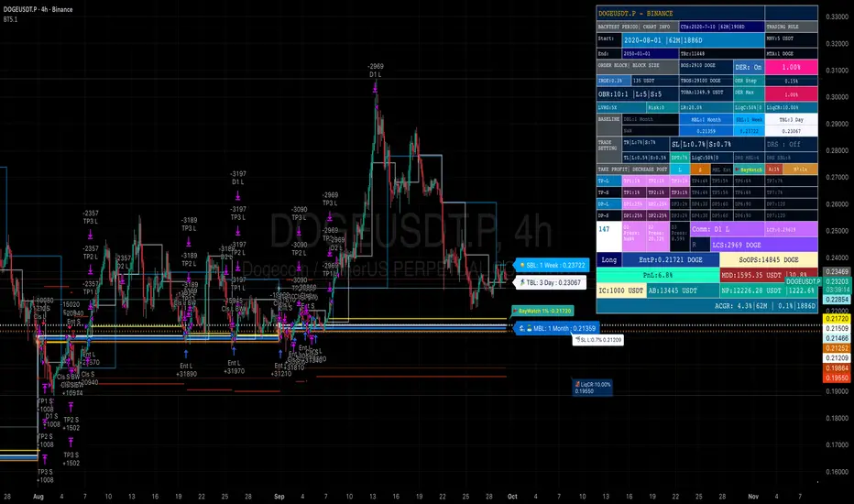Click the LCS:2969 DOGE cell

(763, 245)
